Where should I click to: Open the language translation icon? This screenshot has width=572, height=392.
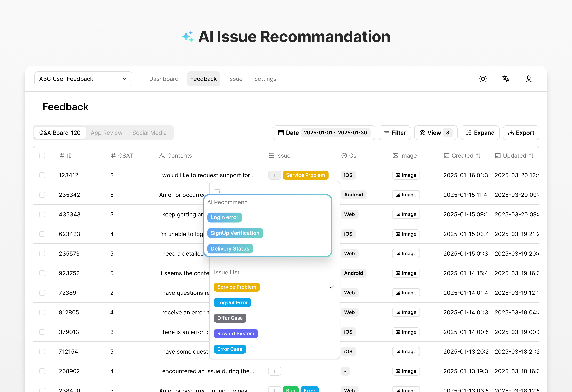pyautogui.click(x=506, y=79)
